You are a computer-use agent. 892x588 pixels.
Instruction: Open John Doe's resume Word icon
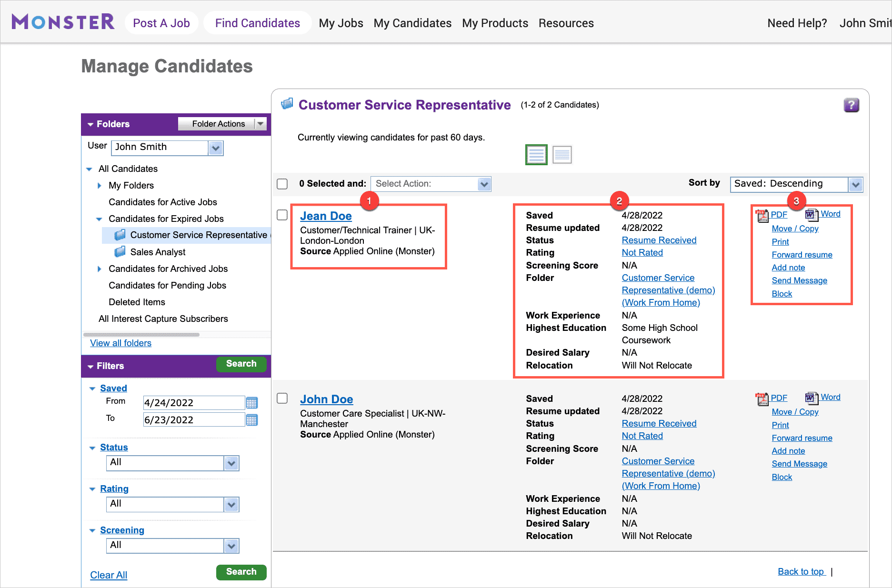point(811,398)
